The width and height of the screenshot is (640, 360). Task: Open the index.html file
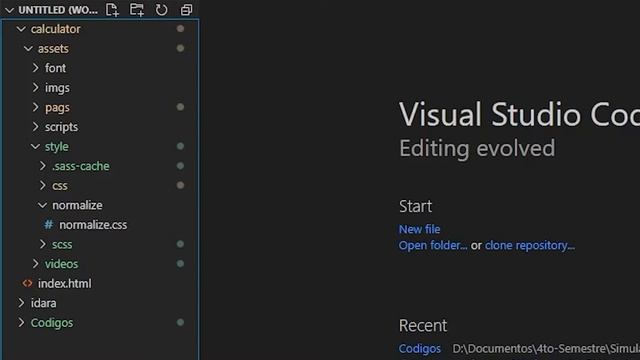[x=64, y=283]
